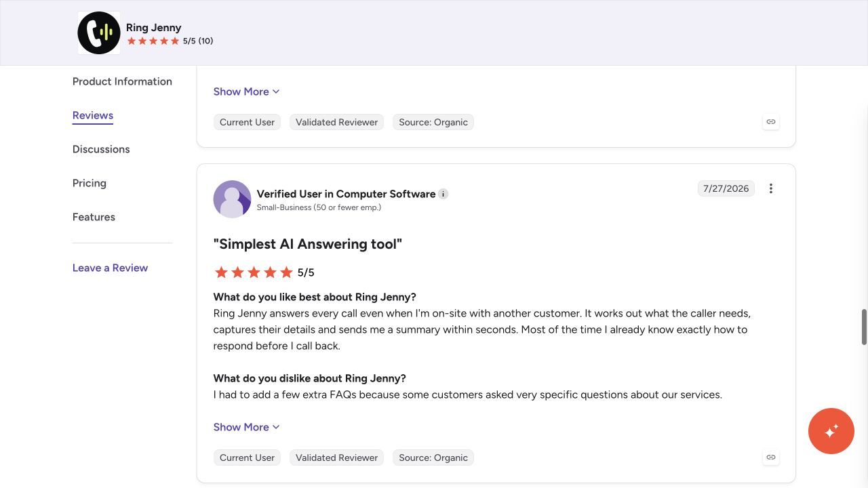868x488 pixels.
Task: Go to Product Information section
Action: [x=122, y=81]
